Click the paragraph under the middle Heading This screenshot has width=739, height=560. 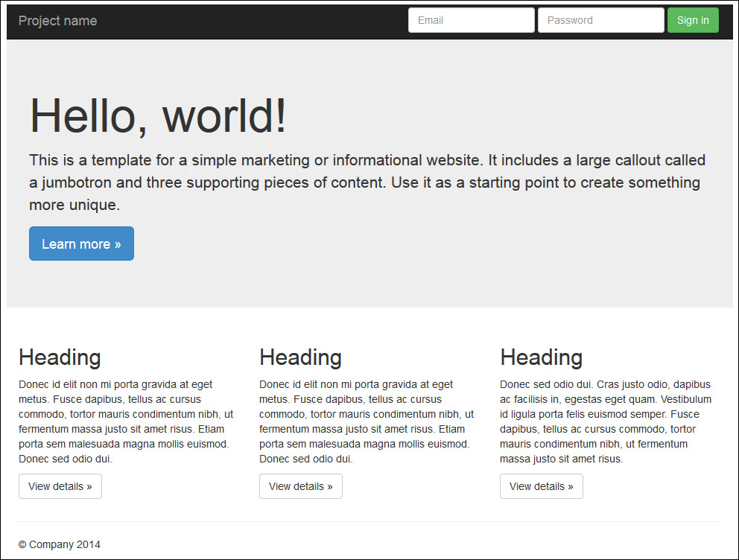point(366,421)
